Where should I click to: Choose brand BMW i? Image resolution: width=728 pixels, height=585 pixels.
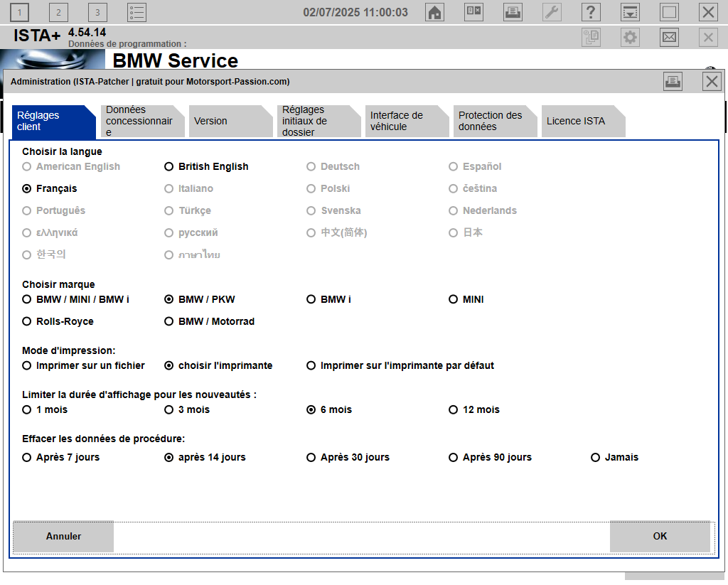(328, 299)
